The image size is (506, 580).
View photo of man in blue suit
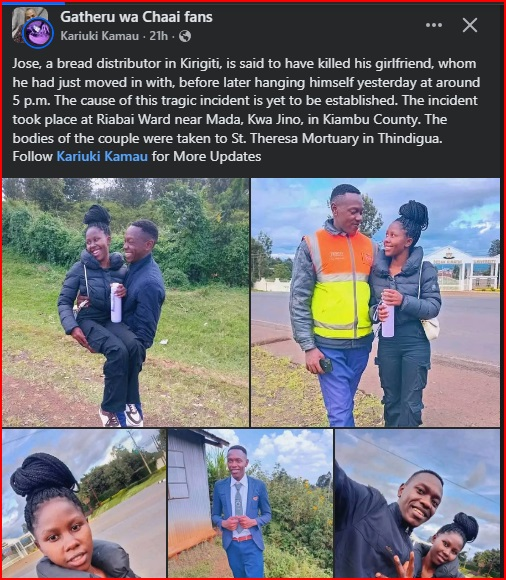(x=250, y=503)
